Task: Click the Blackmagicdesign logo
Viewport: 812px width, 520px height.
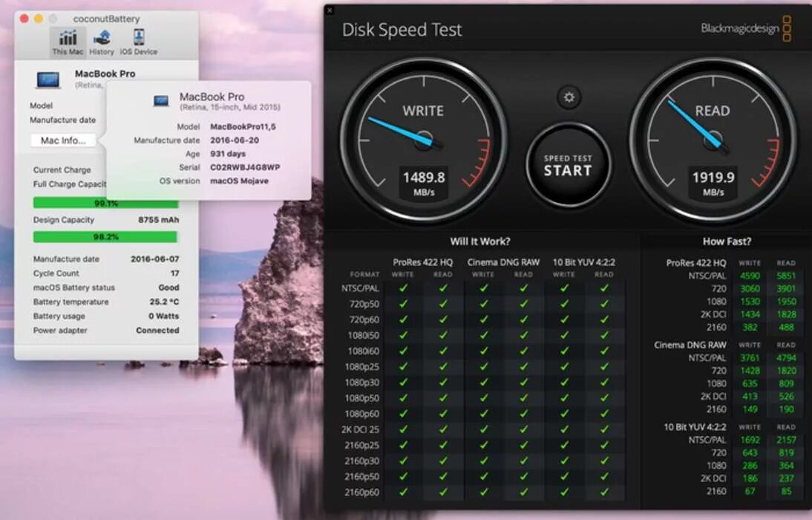Action: coord(746,28)
